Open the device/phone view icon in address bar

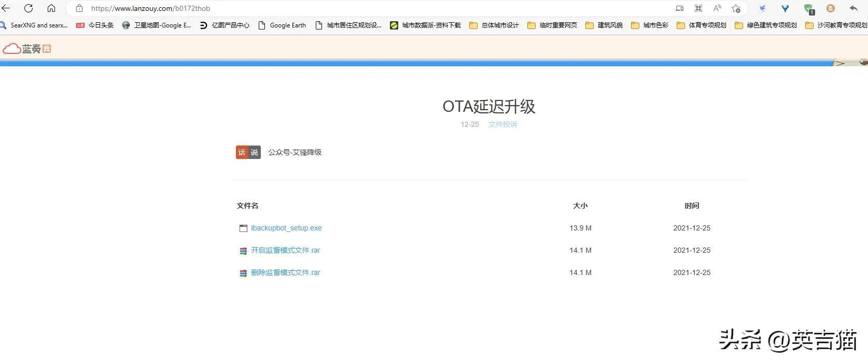[679, 8]
